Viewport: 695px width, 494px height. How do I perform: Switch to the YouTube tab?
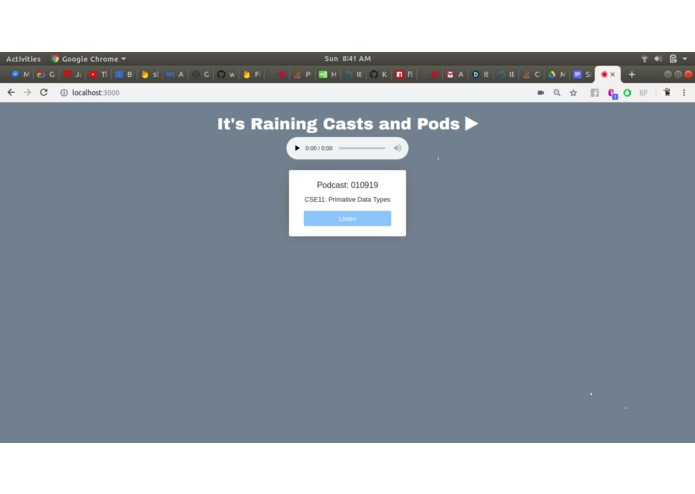(98, 74)
